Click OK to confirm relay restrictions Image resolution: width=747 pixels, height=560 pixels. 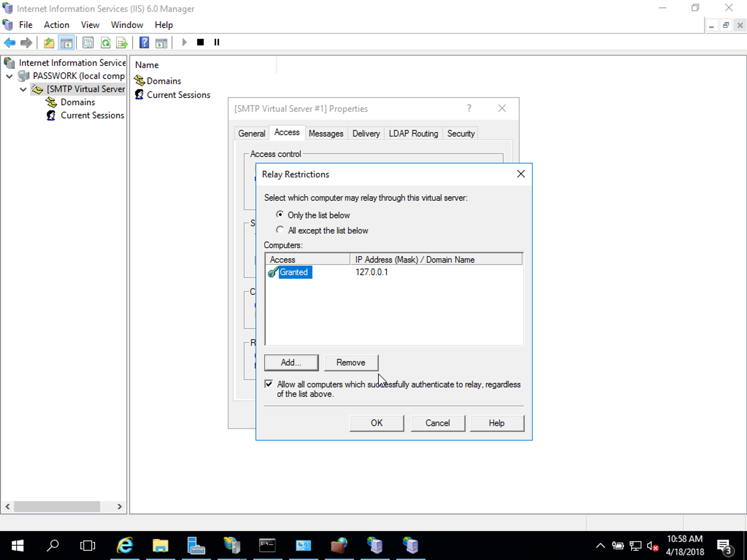click(x=376, y=423)
